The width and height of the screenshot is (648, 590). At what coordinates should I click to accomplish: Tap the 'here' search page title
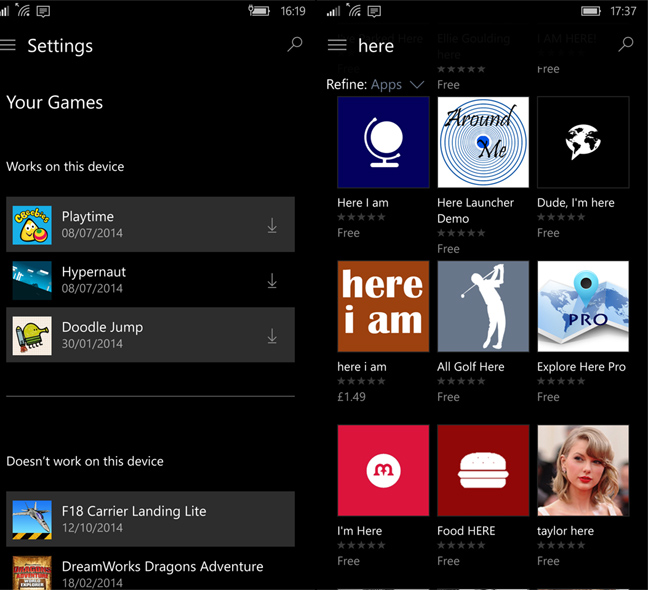[376, 45]
